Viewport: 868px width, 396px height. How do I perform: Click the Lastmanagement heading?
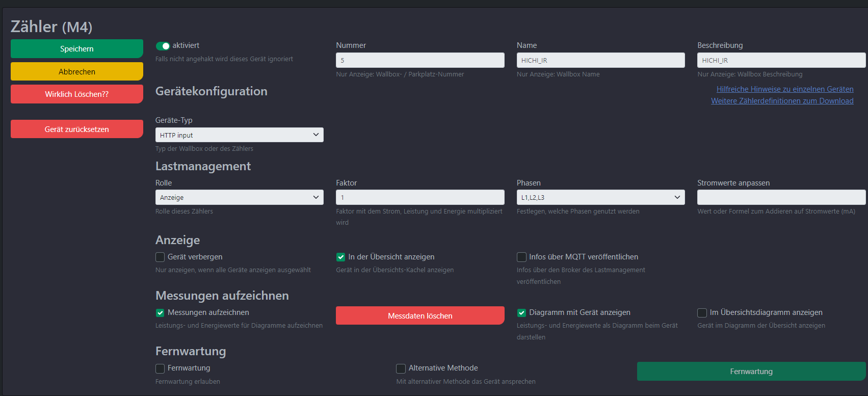coord(203,166)
